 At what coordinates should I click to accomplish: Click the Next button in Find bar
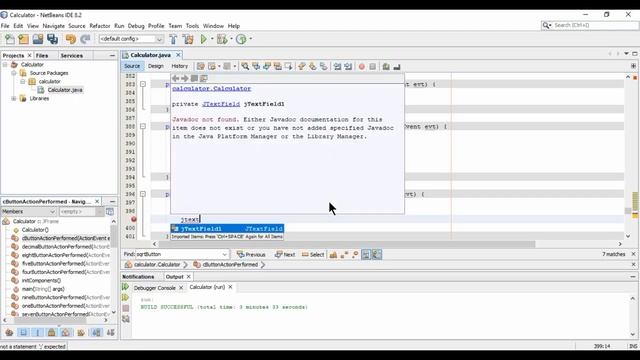(285, 255)
